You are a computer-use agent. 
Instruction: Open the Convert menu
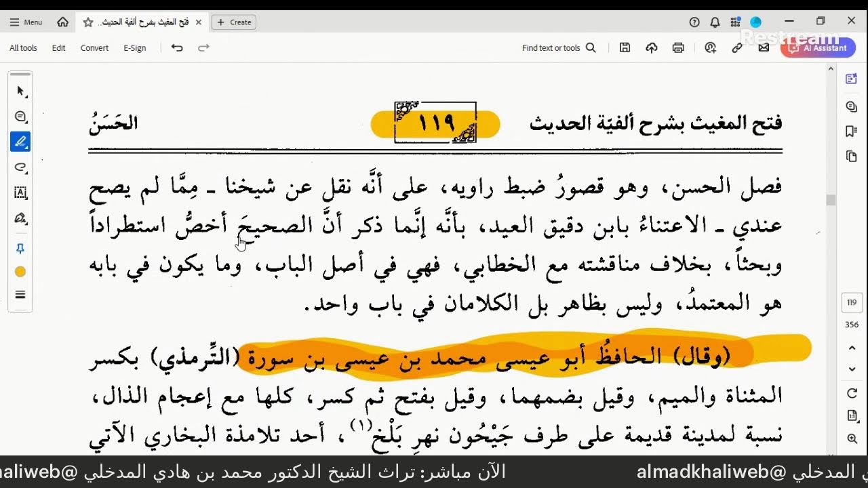pyautogui.click(x=94, y=48)
